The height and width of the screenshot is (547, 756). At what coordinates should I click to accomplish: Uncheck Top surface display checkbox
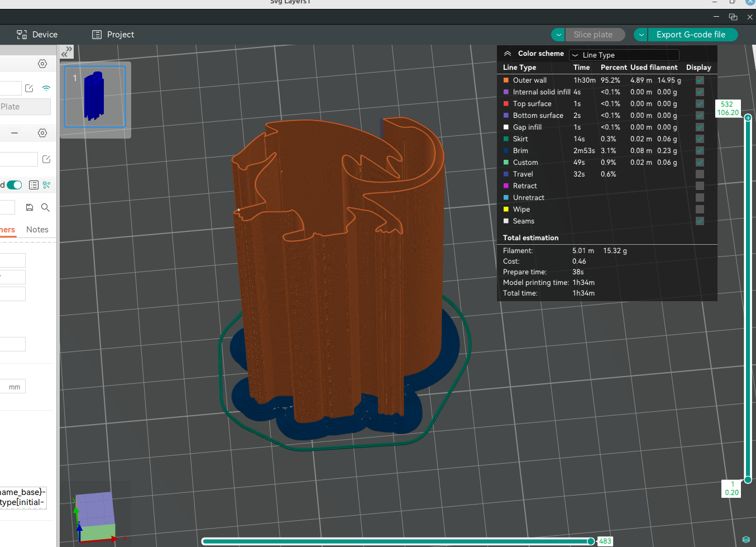(x=700, y=104)
